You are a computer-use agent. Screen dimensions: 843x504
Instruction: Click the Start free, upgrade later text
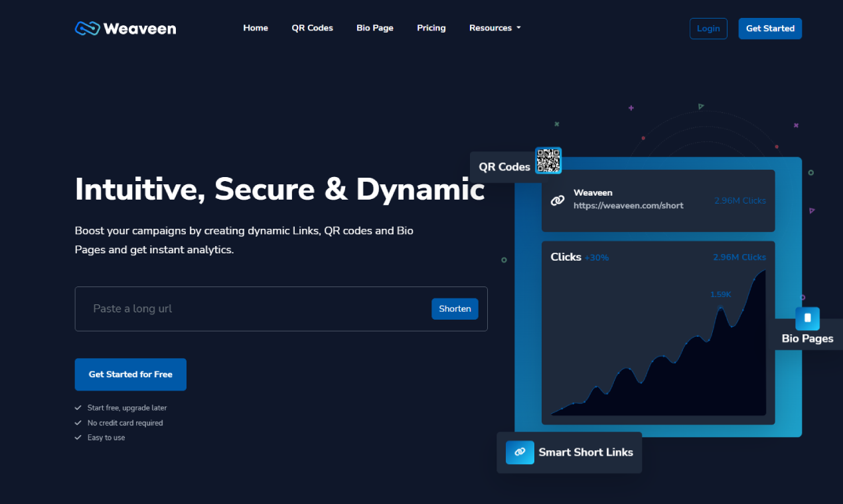coord(127,408)
